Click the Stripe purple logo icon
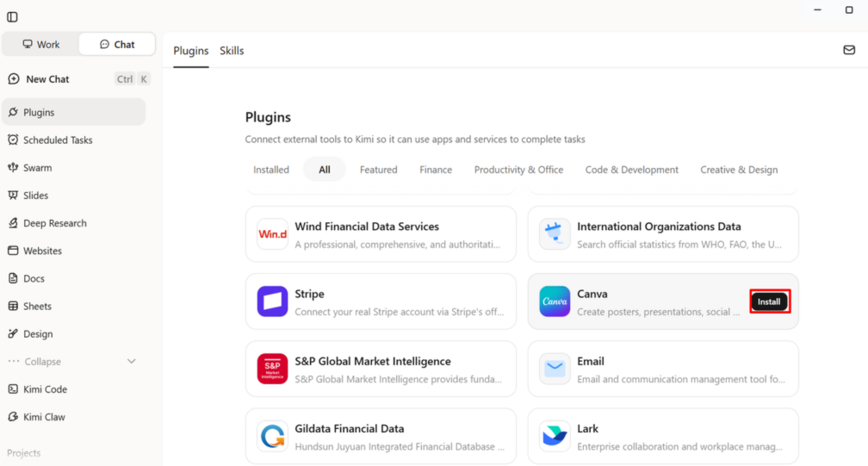 tap(272, 301)
